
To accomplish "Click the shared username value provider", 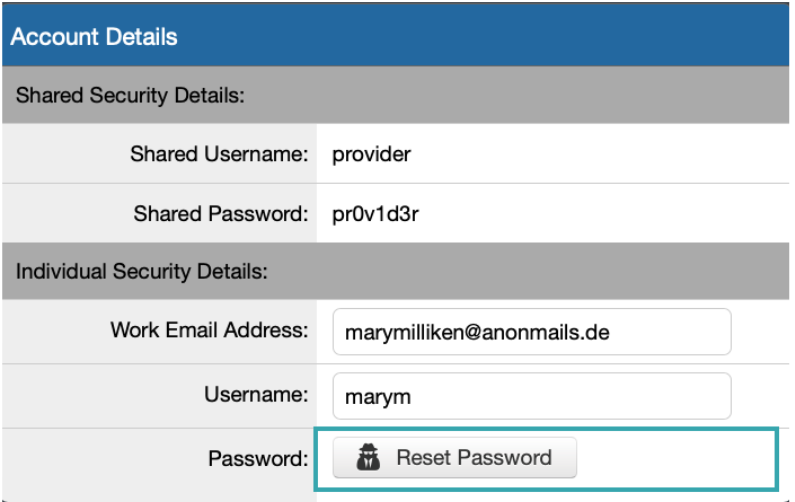I will click(x=371, y=154).
